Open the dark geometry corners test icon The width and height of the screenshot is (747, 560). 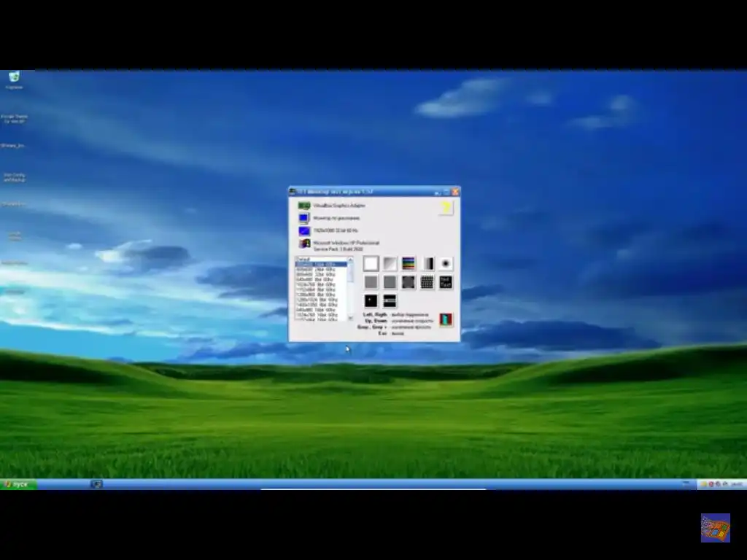tap(409, 282)
